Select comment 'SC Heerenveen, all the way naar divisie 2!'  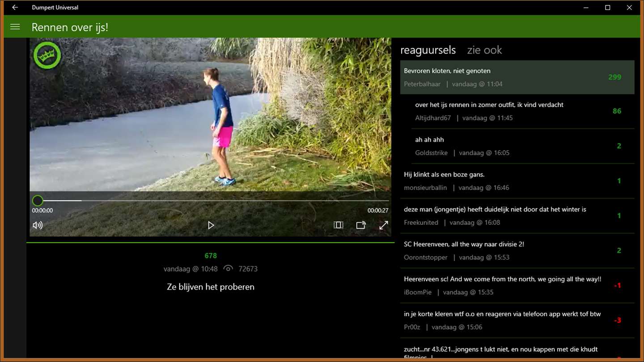[x=517, y=251]
